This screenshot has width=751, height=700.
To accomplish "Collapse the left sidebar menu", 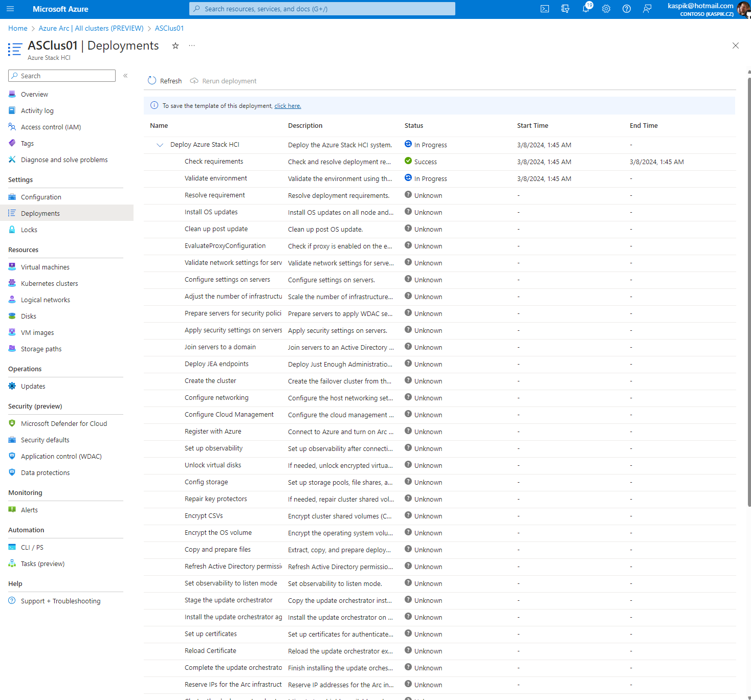I will pyautogui.click(x=125, y=76).
